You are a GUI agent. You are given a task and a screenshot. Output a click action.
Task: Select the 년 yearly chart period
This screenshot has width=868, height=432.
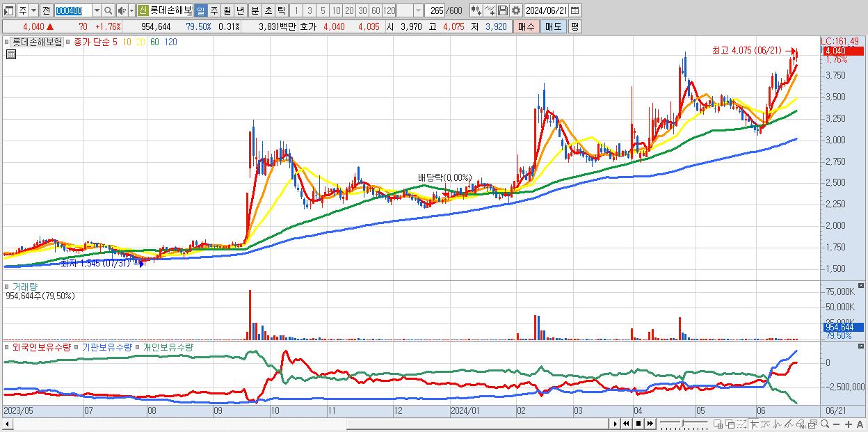240,10
